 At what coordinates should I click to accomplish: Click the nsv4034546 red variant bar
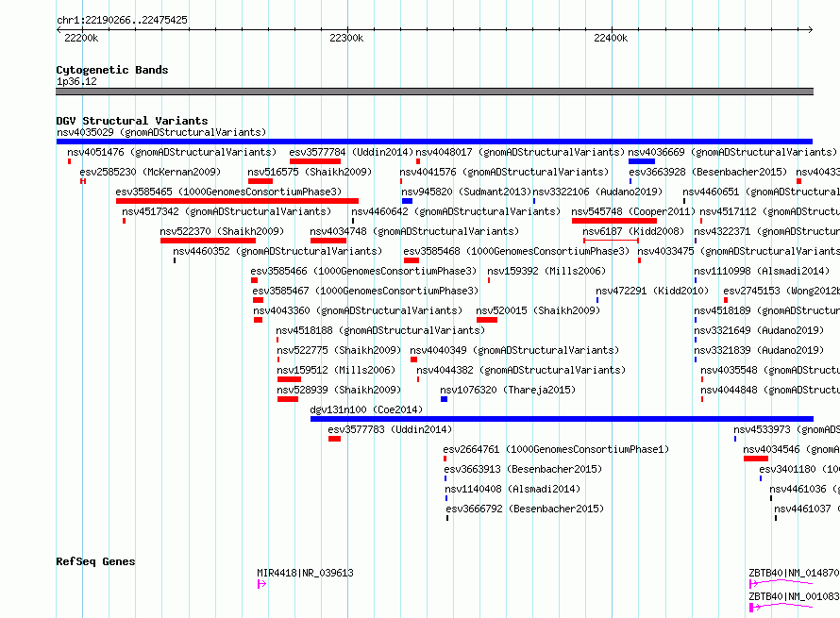coord(756,459)
